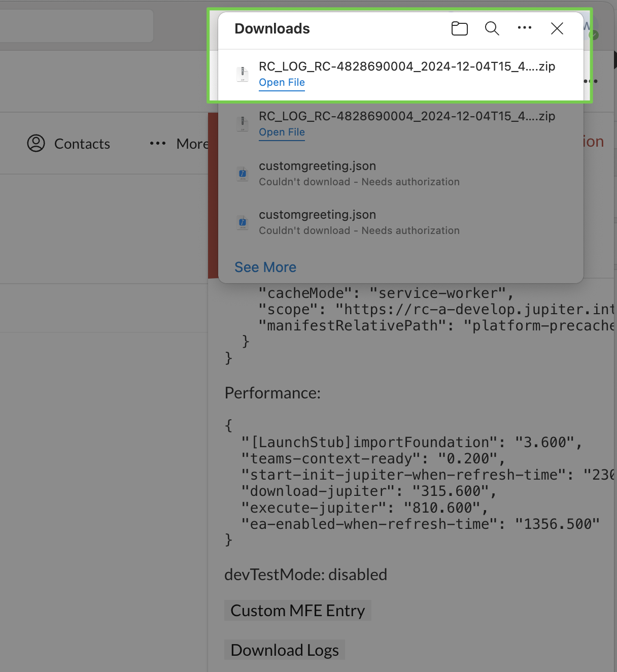Open the Downloads options menu
Image resolution: width=617 pixels, height=672 pixels.
click(524, 29)
